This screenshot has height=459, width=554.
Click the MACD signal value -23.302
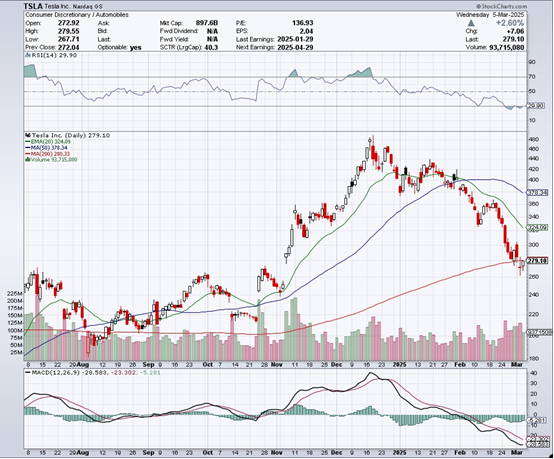coord(123,372)
